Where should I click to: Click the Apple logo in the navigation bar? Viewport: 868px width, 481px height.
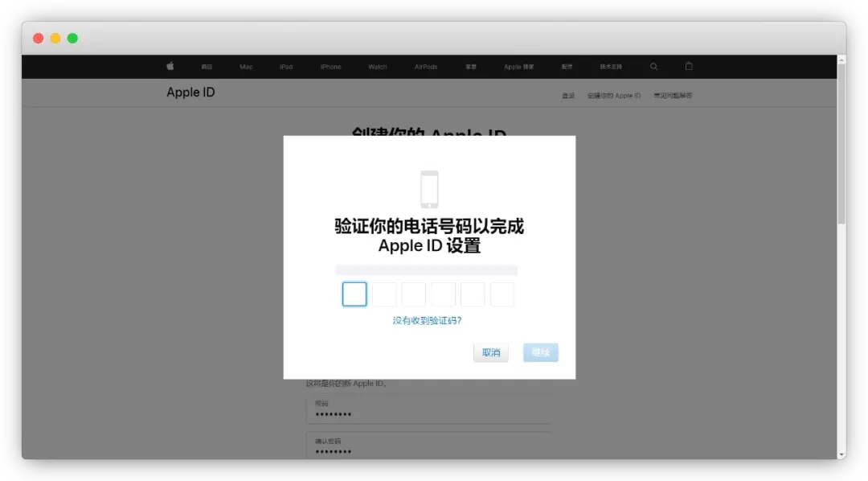[170, 66]
